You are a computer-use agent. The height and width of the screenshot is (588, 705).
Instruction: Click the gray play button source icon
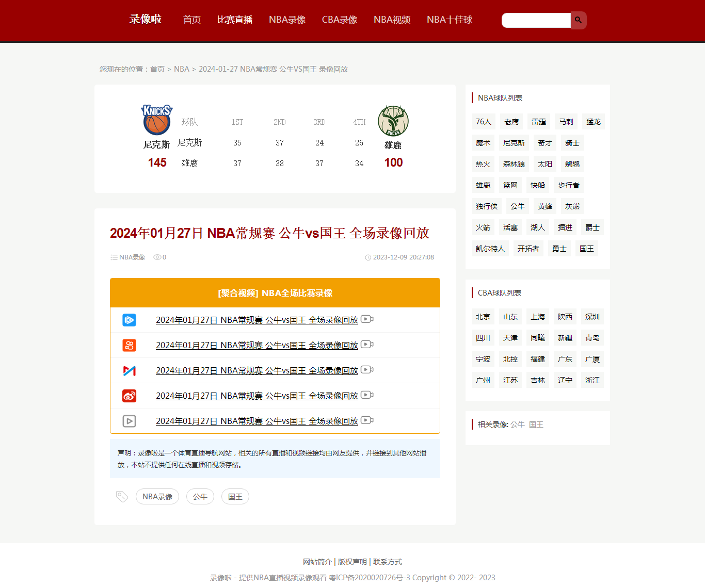coord(129,421)
